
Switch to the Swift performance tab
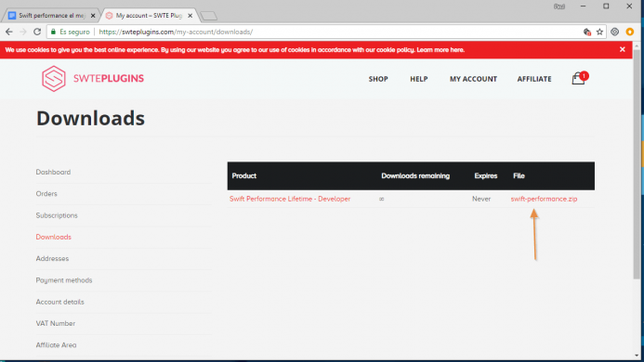click(52, 16)
